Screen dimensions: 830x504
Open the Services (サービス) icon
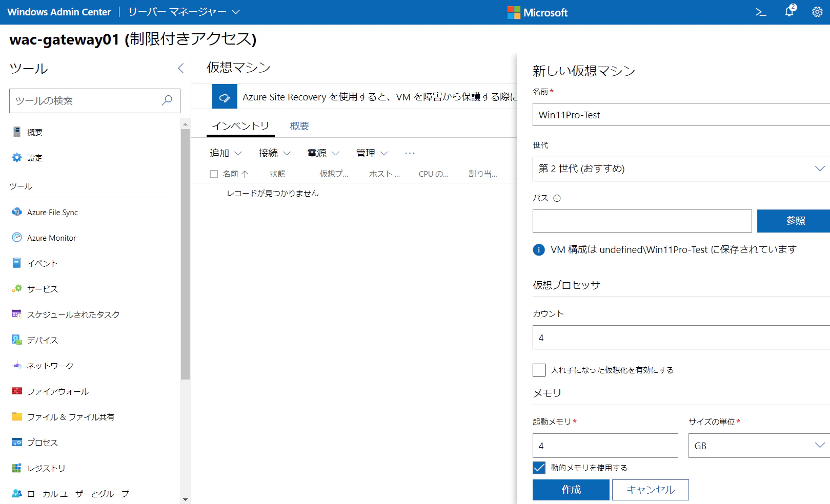[x=17, y=289]
